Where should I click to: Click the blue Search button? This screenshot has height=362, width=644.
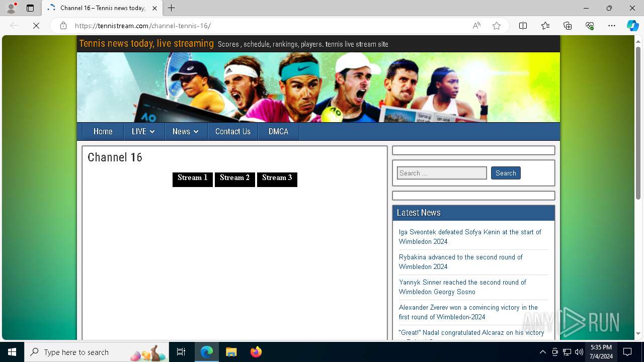click(506, 173)
